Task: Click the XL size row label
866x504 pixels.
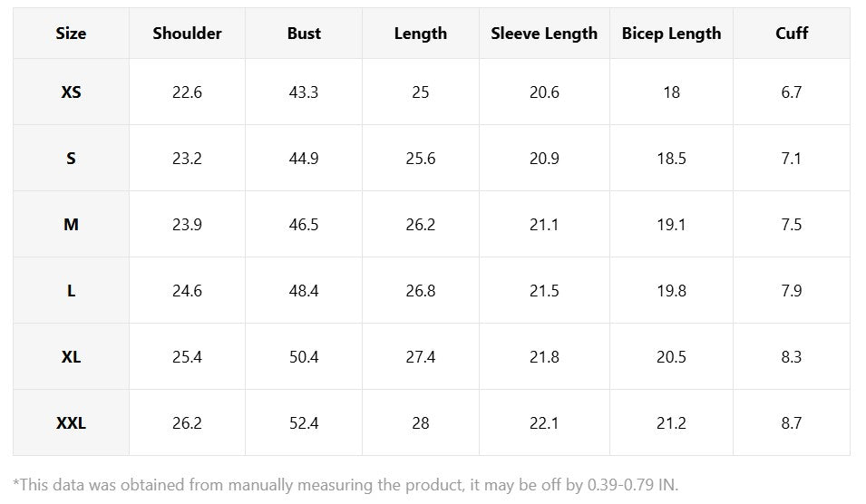Action: point(71,357)
